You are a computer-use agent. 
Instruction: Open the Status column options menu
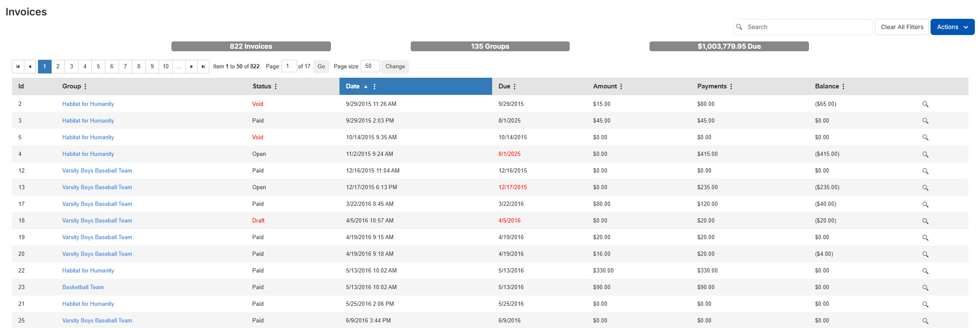pos(275,86)
